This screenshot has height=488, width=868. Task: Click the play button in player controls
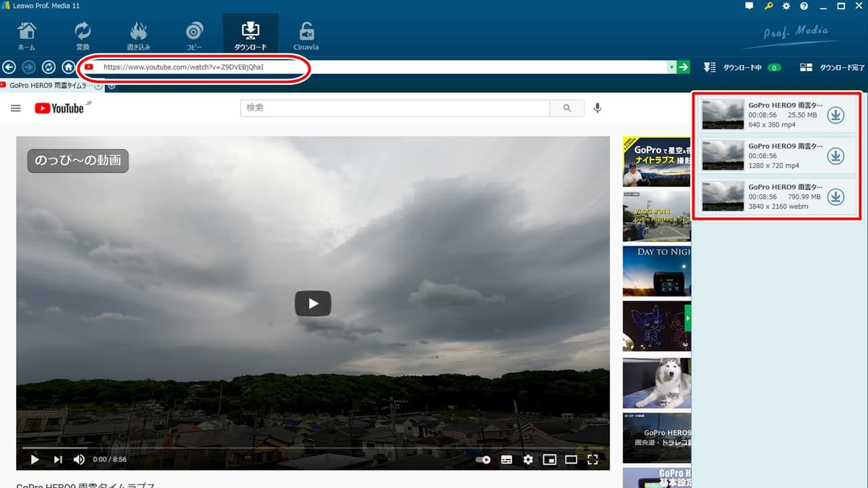35,459
